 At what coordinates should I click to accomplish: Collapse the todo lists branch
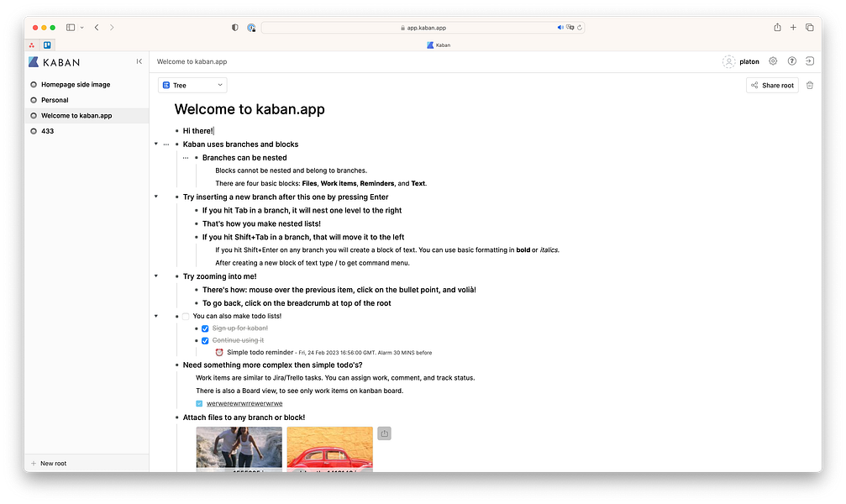156,316
